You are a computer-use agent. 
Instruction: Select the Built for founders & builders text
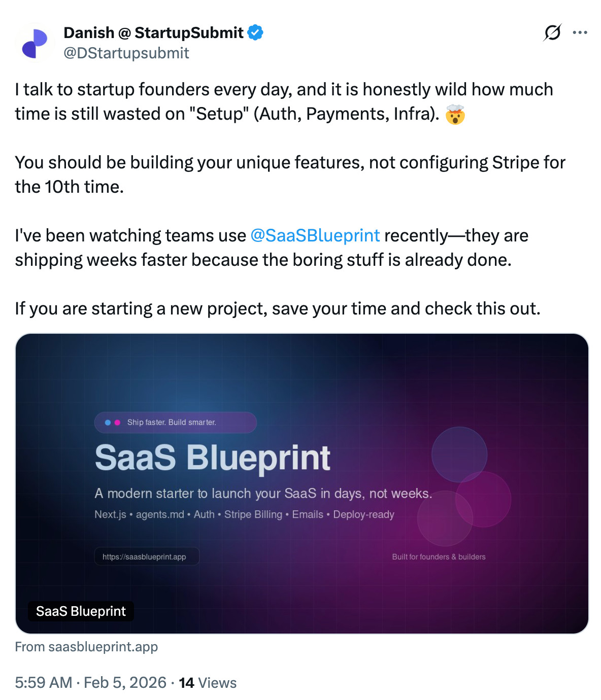[x=439, y=556]
